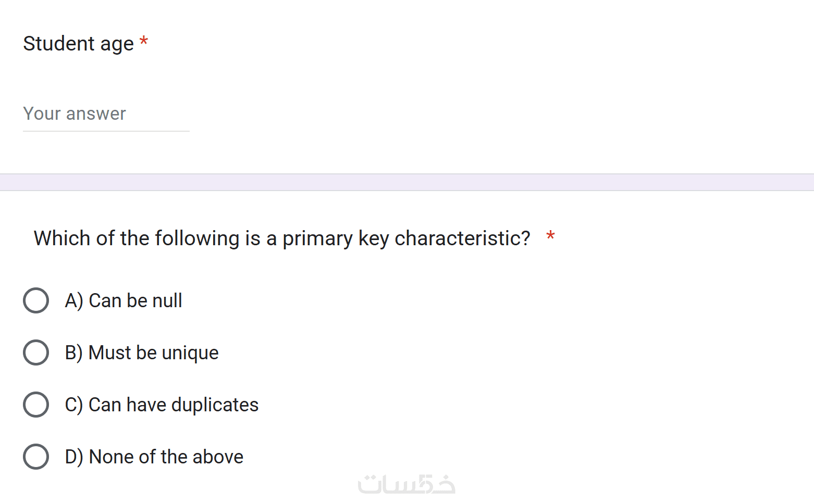814x504 pixels.
Task: Click the word "duplicates" in option C
Action: tap(215, 405)
